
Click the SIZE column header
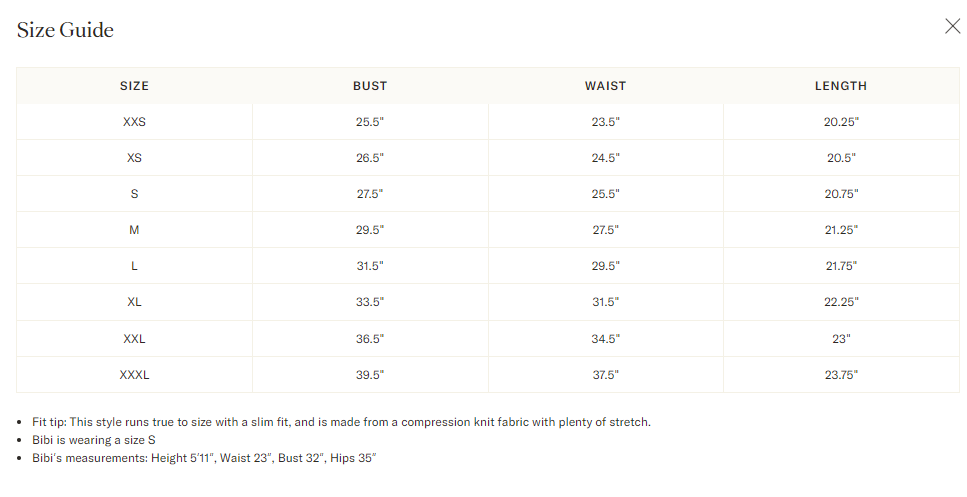click(x=134, y=86)
